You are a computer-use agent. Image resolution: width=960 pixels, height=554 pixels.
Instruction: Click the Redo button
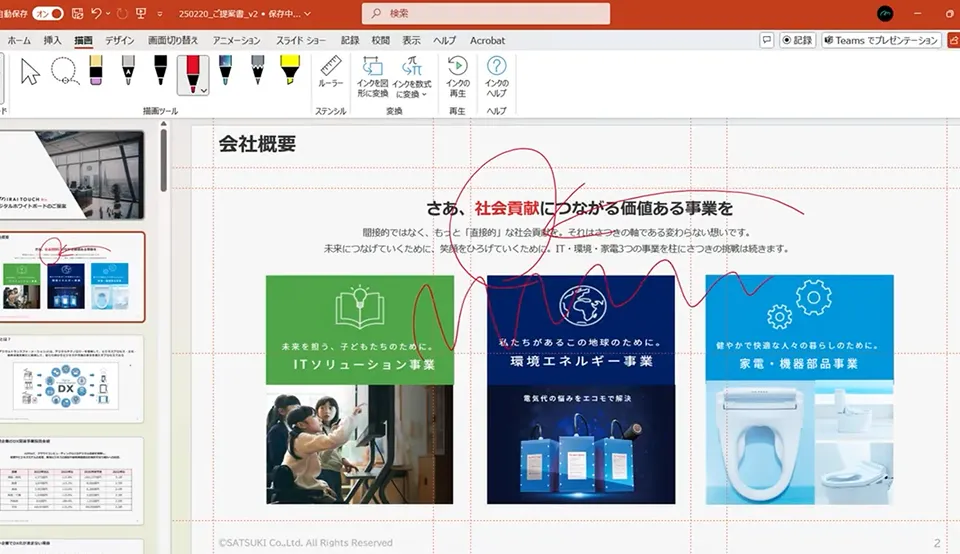[x=122, y=13]
